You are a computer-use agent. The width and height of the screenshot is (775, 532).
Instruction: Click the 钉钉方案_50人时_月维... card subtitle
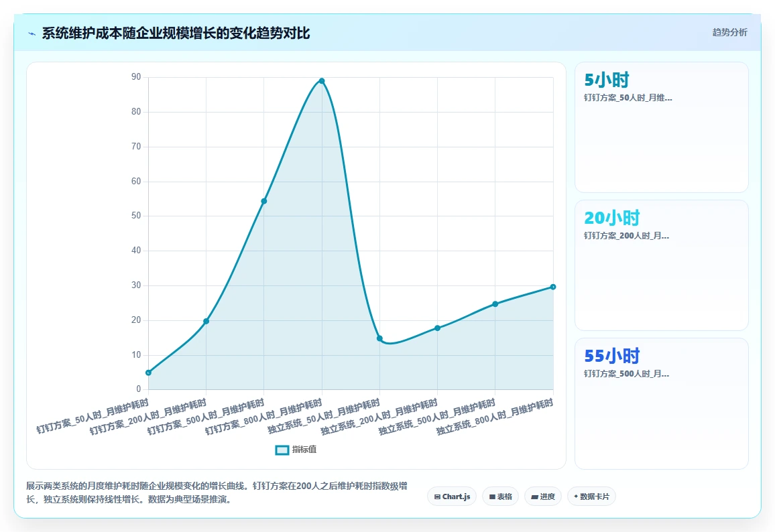coord(628,98)
